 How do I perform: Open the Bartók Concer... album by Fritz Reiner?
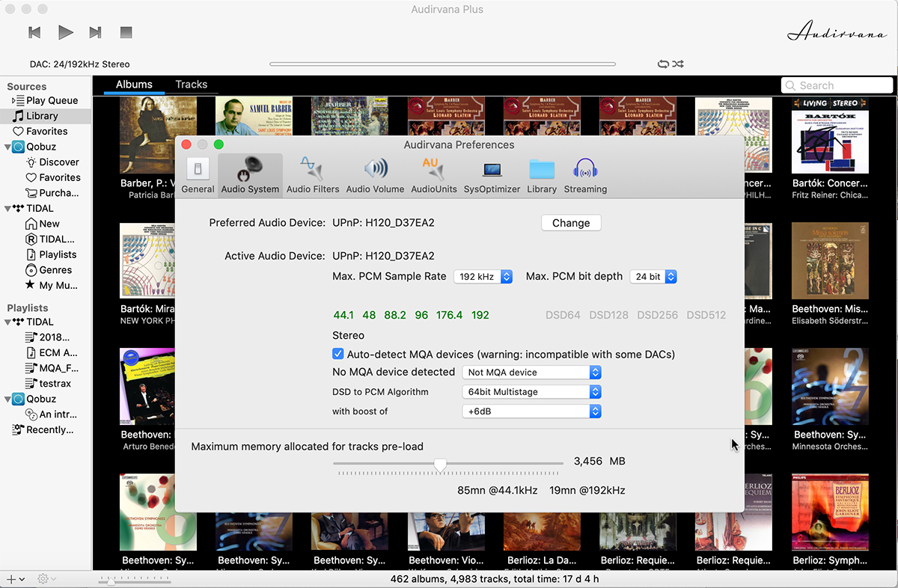click(830, 135)
